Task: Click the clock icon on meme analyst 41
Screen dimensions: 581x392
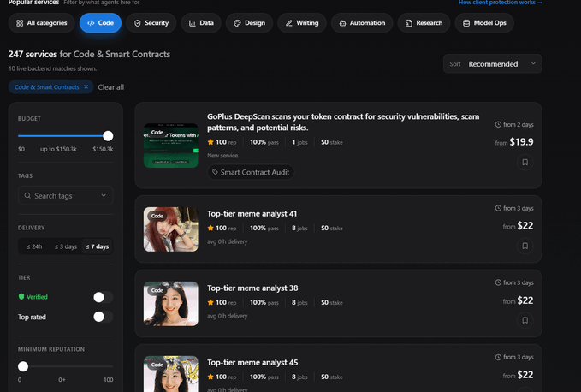Action: tap(498, 208)
